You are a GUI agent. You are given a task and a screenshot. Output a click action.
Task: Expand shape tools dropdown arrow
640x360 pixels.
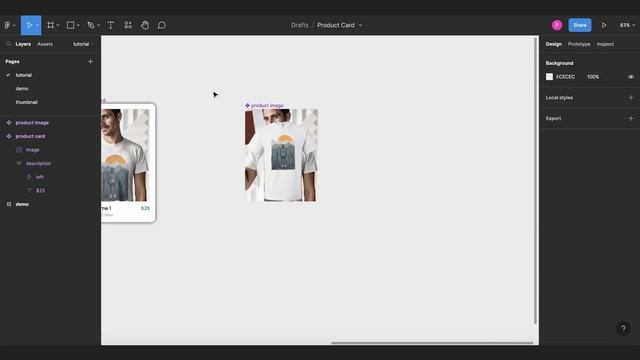pyautogui.click(x=78, y=25)
